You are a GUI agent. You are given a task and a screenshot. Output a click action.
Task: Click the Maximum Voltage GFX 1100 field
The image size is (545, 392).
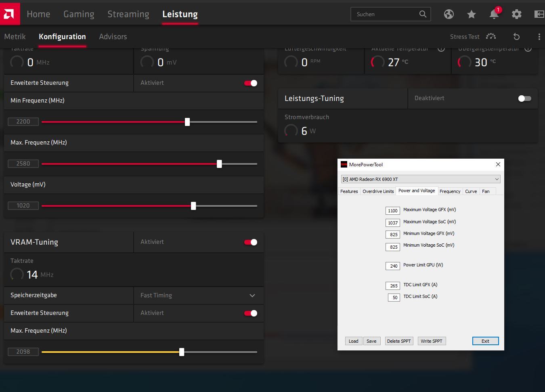(393, 211)
